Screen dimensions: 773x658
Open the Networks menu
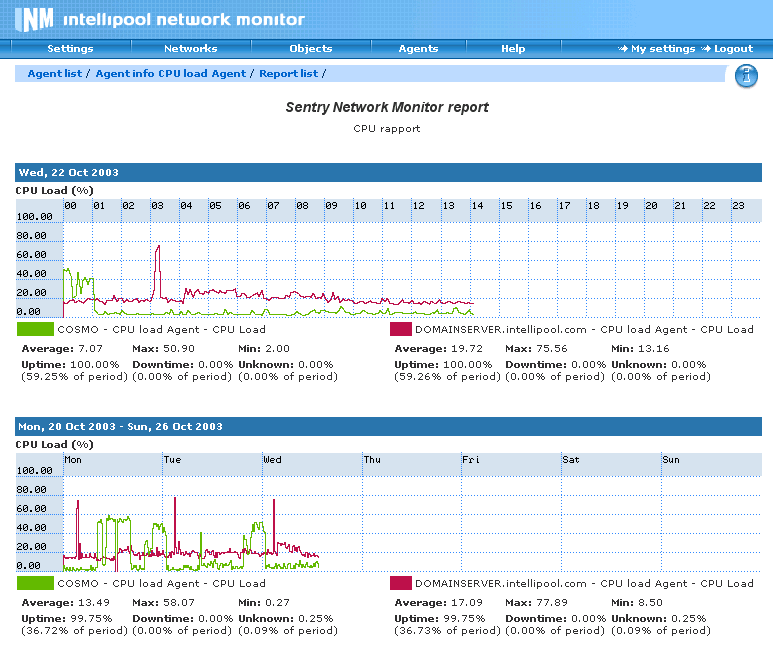190,49
